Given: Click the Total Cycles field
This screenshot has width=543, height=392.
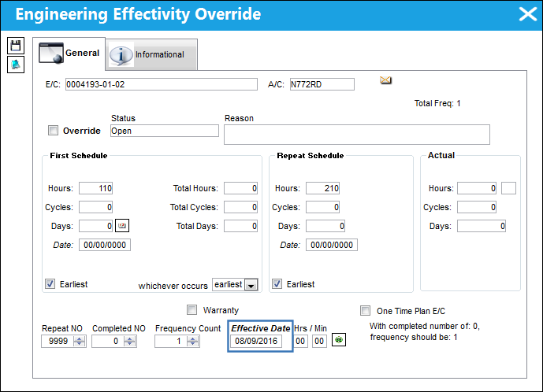Looking at the screenshot, I should pos(240,207).
